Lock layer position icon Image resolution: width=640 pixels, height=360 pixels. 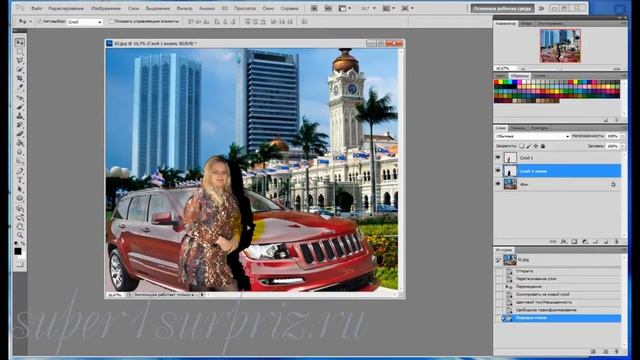(536, 146)
